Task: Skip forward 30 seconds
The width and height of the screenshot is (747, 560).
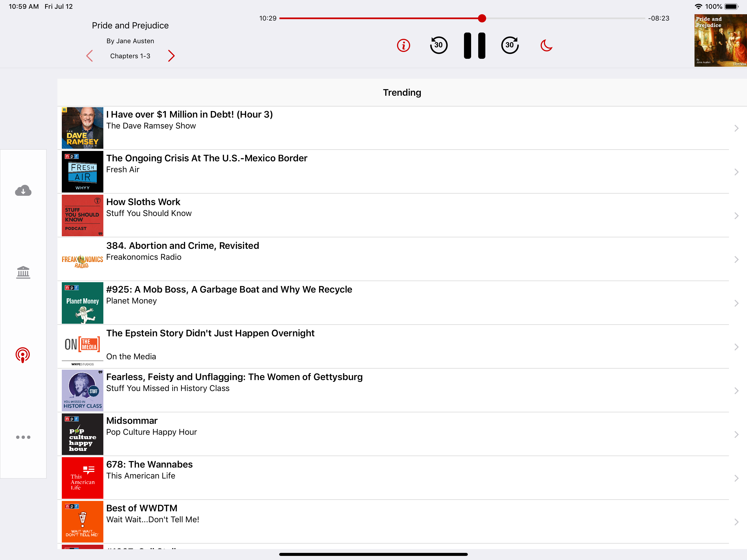Action: pyautogui.click(x=510, y=45)
